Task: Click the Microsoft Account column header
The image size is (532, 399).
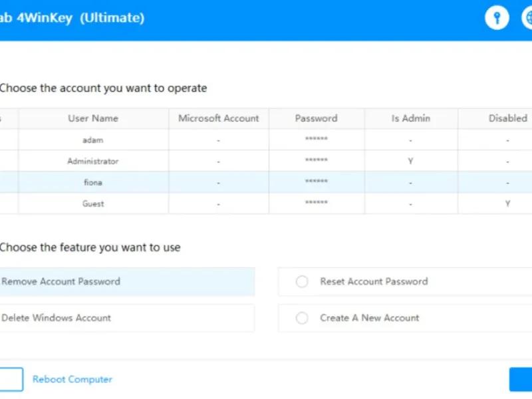Action: click(x=219, y=118)
